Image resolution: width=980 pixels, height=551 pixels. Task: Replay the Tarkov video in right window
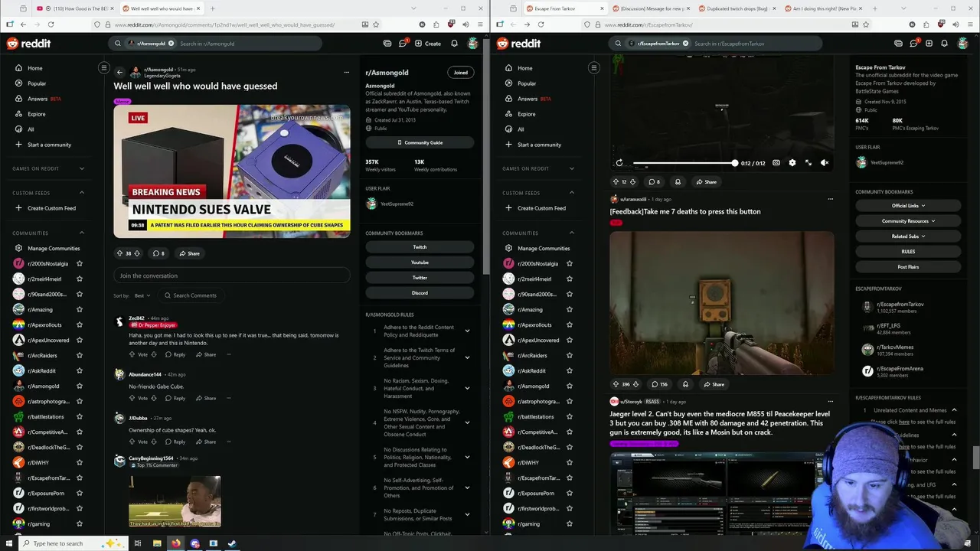tap(619, 162)
